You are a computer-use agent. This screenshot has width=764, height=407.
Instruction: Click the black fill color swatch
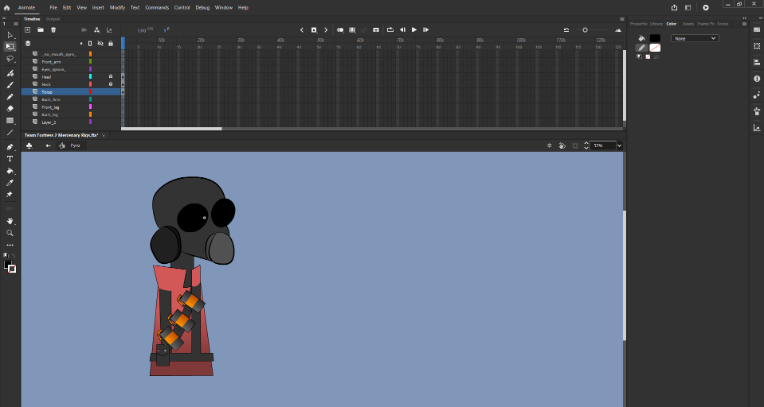click(655, 38)
